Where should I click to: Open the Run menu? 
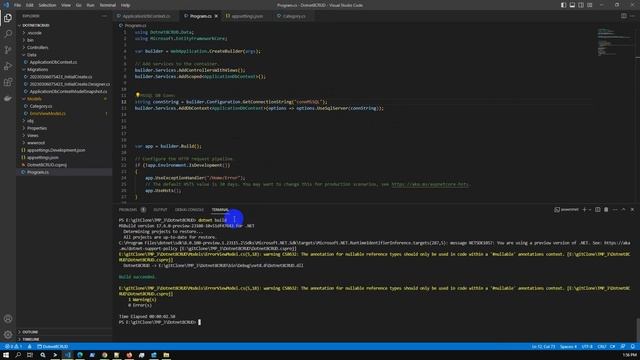pos(90,5)
